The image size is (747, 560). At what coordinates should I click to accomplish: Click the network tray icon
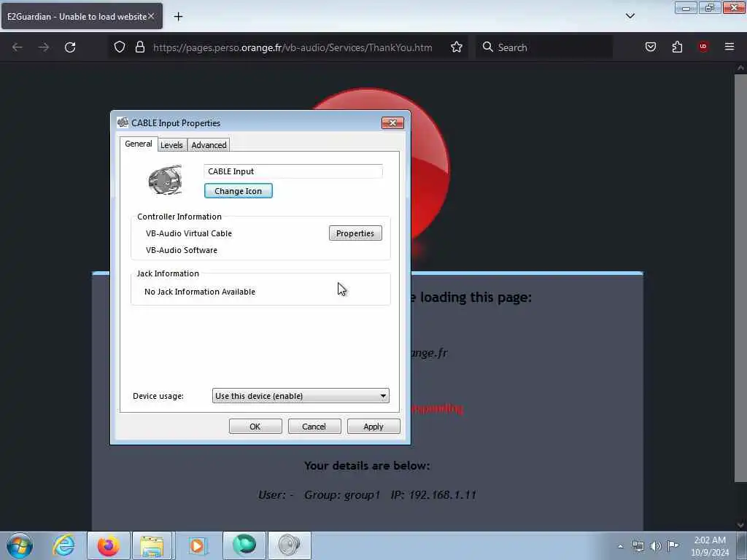click(638, 546)
